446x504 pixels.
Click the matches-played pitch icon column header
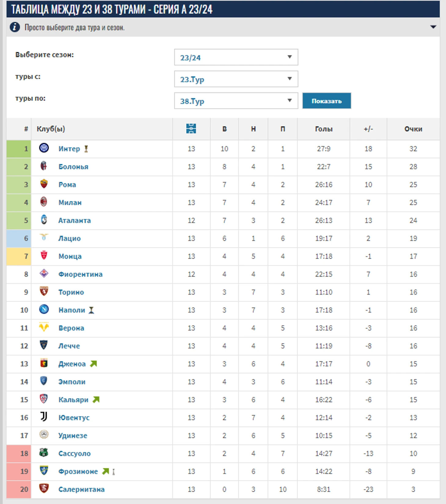click(x=191, y=129)
